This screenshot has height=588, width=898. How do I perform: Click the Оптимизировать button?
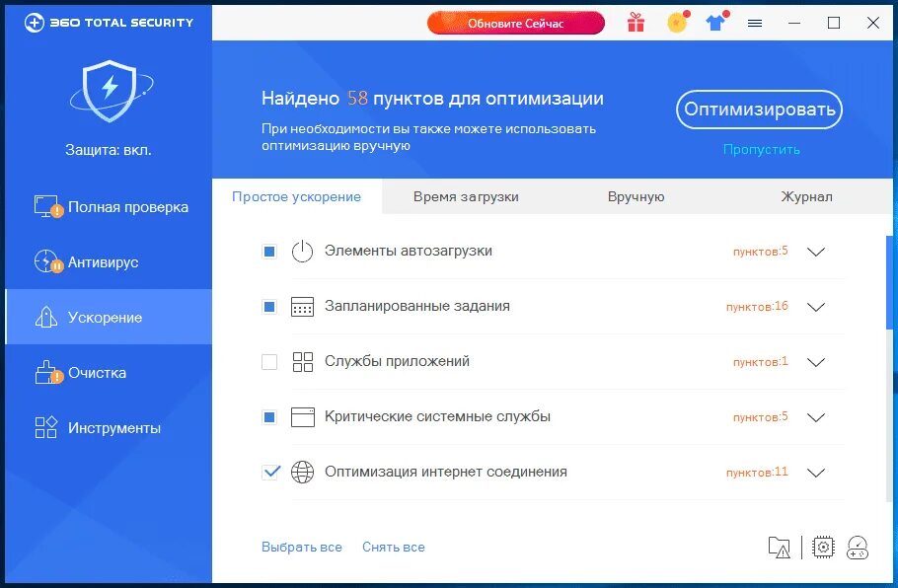click(x=760, y=110)
